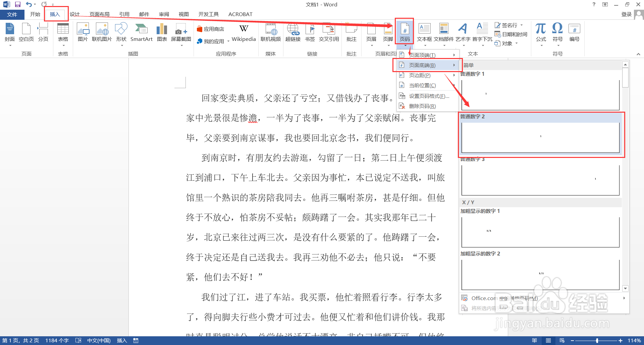Click the 114% zoom level

click(x=634, y=340)
